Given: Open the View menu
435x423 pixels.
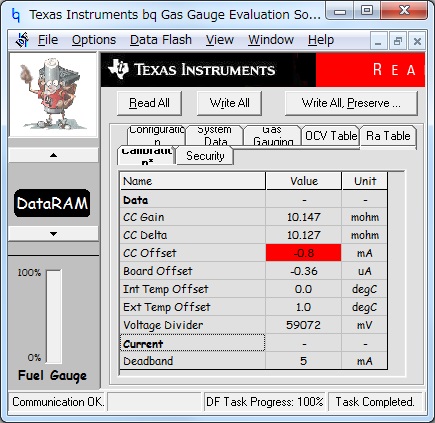Looking at the screenshot, I should [x=220, y=40].
